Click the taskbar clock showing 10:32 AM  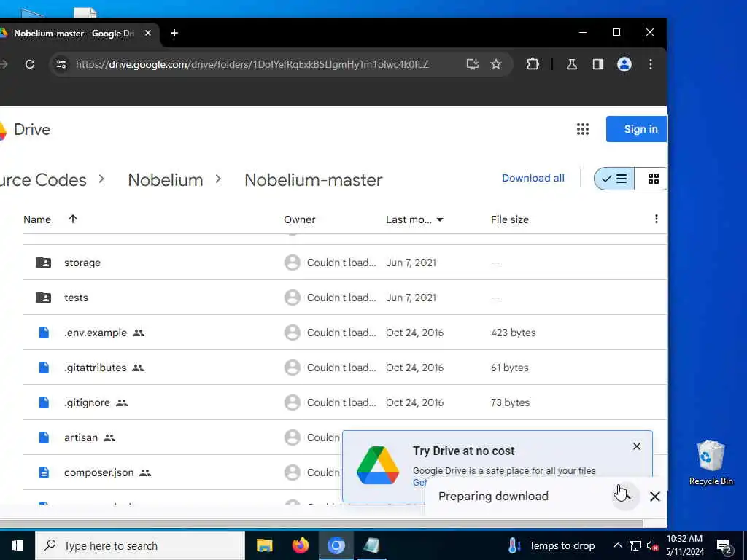684,545
